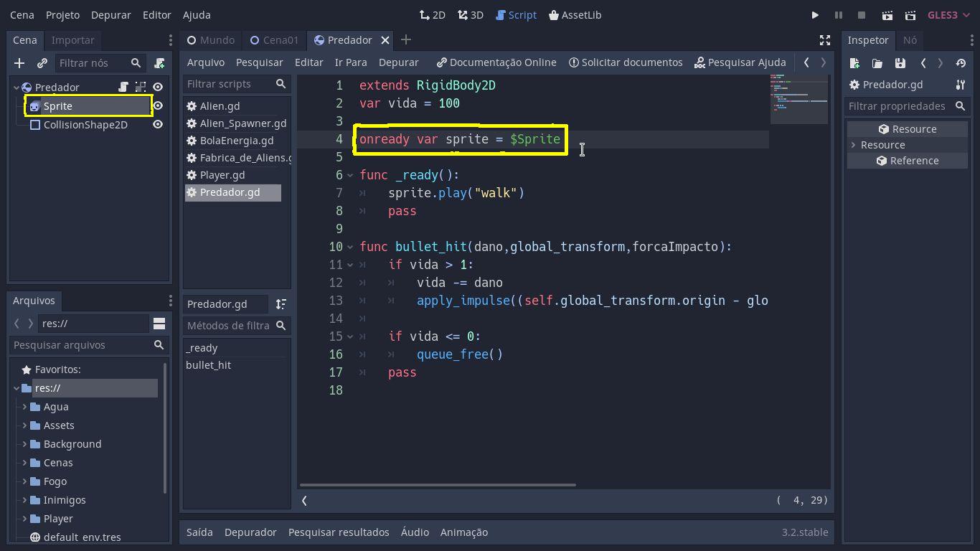Click the Filtrar nós search field
The height and width of the screenshot is (551, 980).
[100, 63]
